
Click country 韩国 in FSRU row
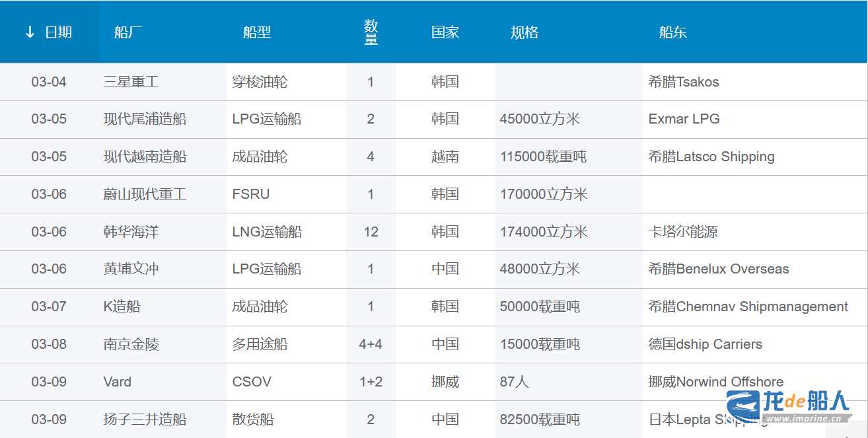[x=445, y=194]
